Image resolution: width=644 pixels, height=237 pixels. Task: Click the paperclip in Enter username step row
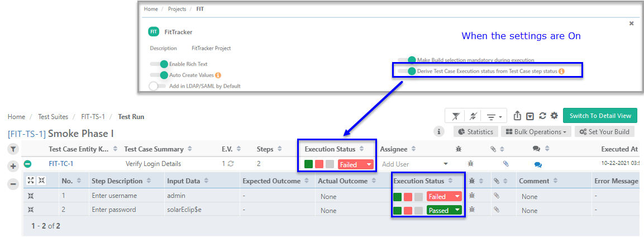[496, 196]
